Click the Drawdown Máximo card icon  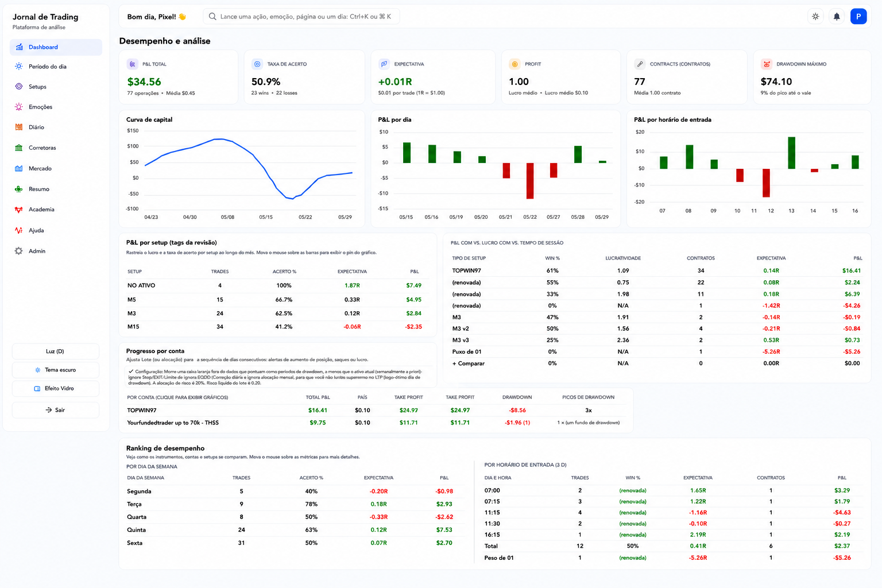click(766, 64)
